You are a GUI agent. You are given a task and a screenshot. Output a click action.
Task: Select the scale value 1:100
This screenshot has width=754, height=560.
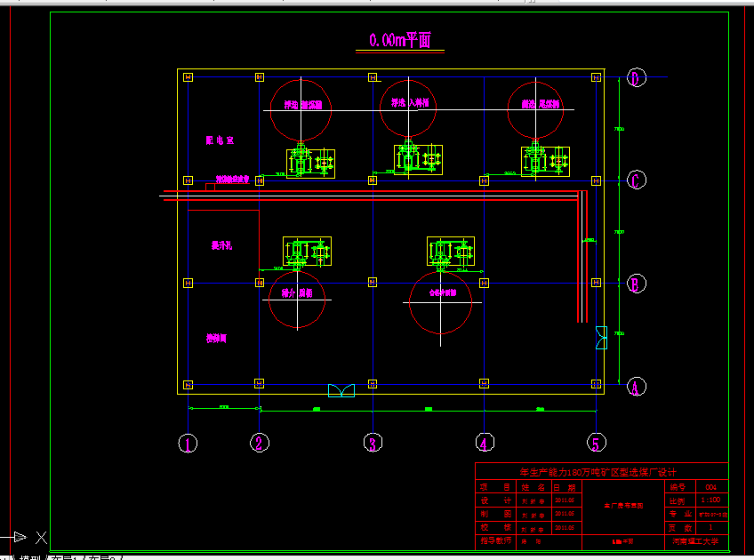710,500
